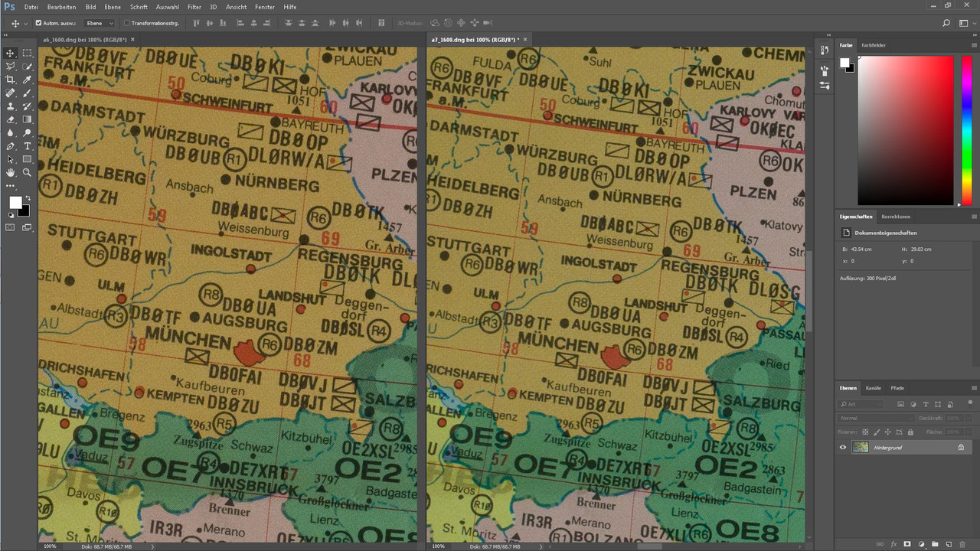Open the Normal blend mode dropdown
Screen dimensions: 980x551
[x=875, y=418]
